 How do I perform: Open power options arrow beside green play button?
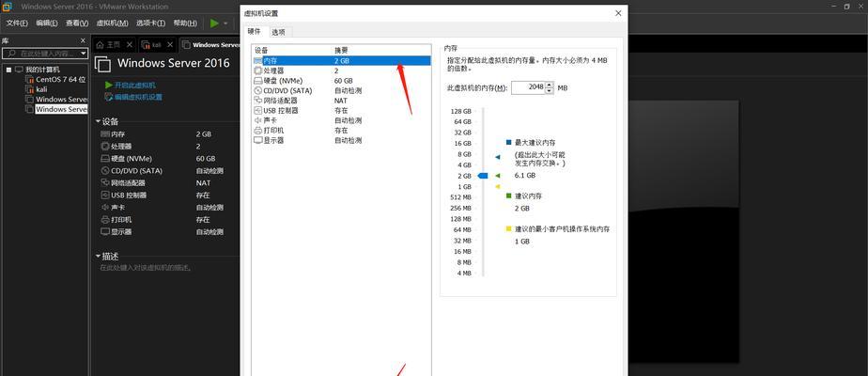click(x=225, y=23)
